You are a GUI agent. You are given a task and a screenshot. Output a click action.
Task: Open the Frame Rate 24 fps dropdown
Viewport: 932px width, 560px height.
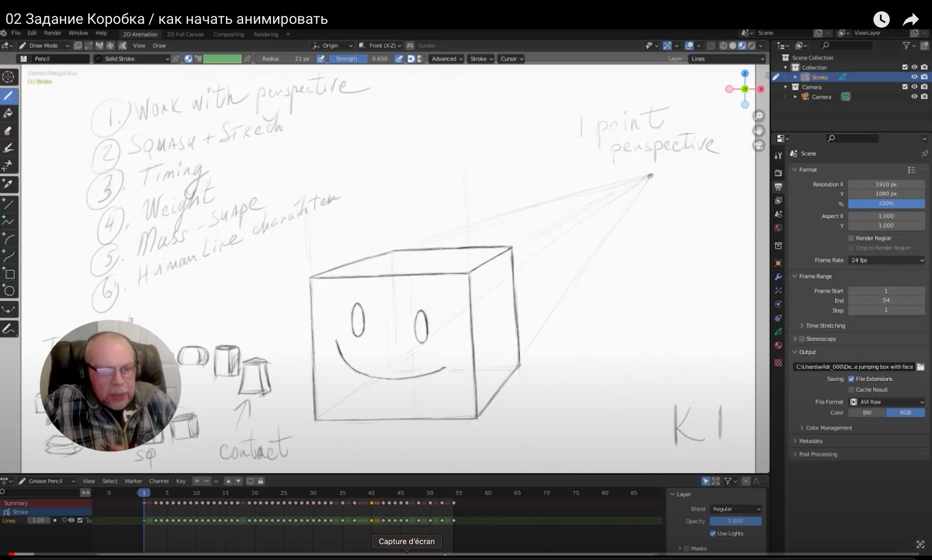[x=886, y=260]
